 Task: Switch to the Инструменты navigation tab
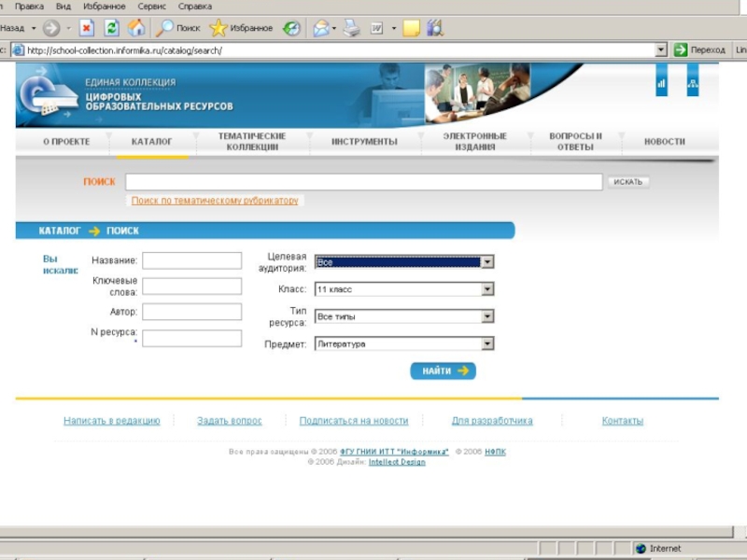(364, 142)
